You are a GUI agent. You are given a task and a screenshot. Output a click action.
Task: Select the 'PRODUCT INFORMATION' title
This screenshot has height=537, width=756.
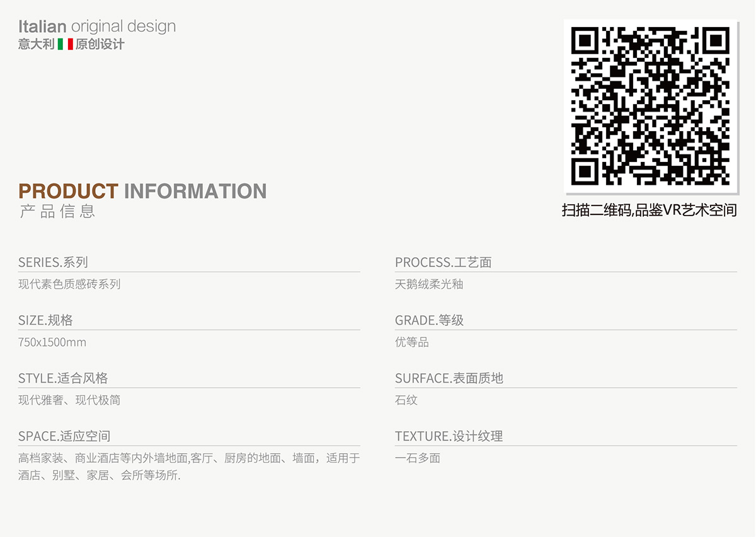pos(142,191)
